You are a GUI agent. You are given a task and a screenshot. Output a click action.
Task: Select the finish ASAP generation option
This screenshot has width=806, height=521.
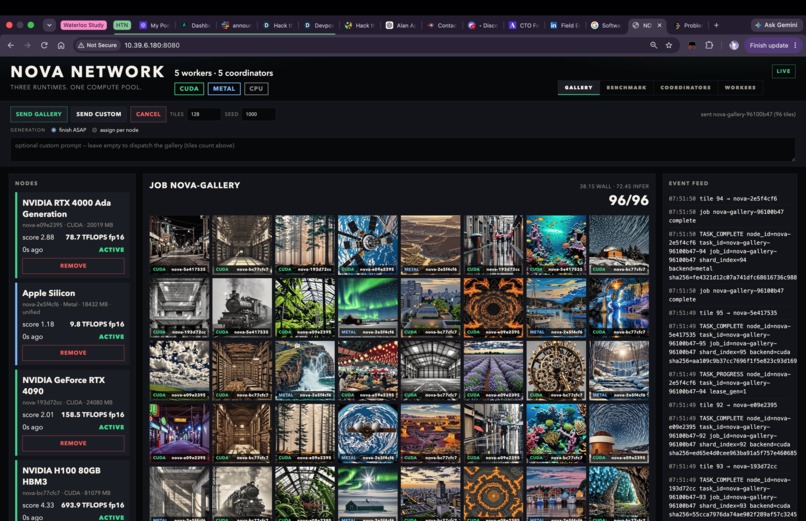pyautogui.click(x=69, y=130)
